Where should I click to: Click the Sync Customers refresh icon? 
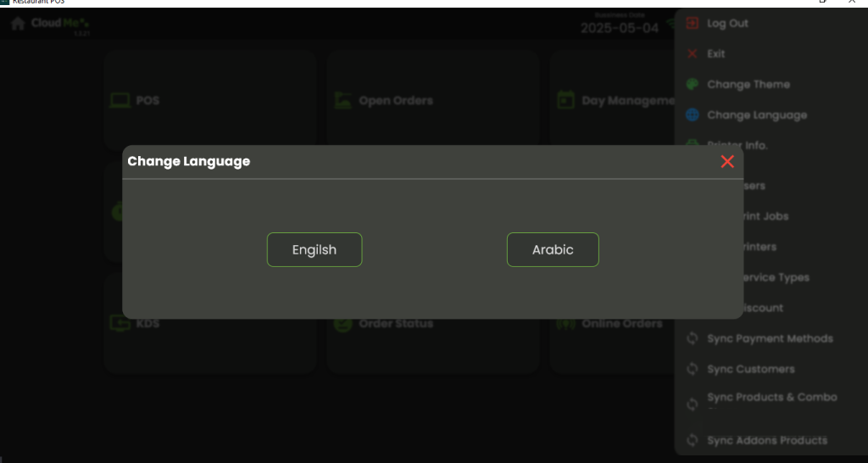click(x=693, y=370)
